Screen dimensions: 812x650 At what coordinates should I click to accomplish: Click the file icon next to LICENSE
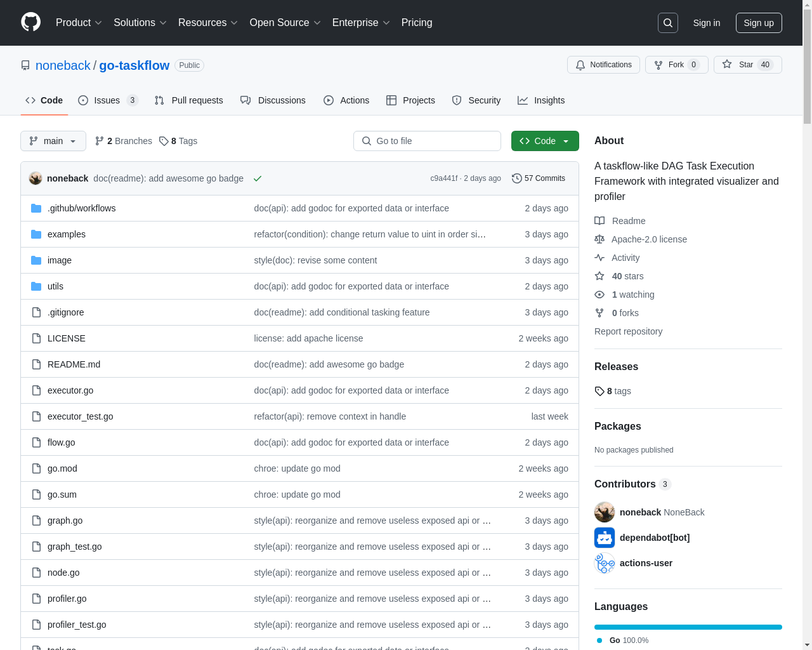pos(36,338)
